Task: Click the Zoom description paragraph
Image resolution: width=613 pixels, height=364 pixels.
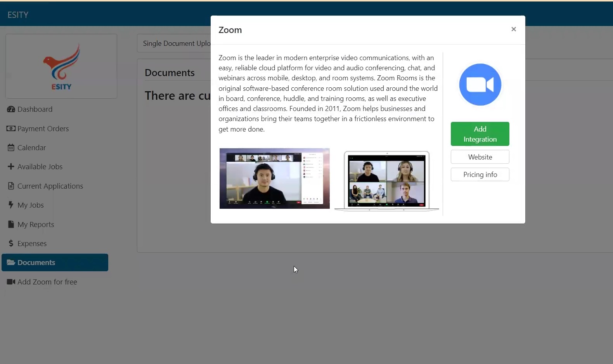Action: click(x=328, y=93)
